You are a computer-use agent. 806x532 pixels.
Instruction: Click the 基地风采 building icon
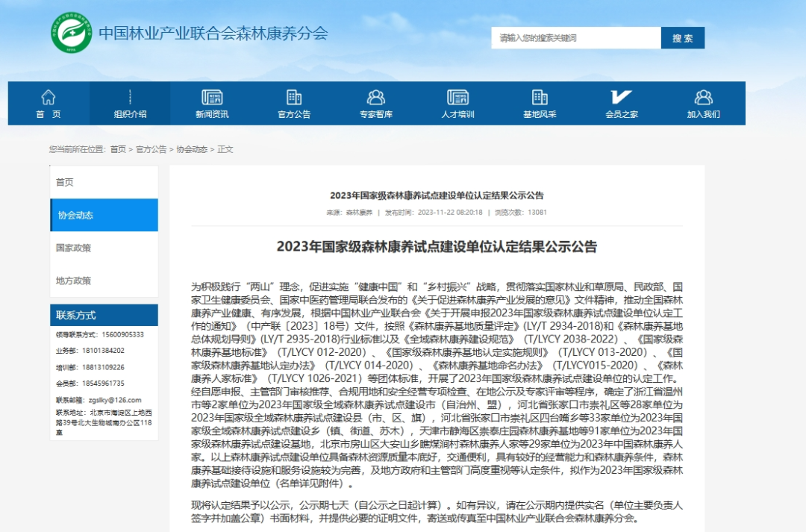540,97
